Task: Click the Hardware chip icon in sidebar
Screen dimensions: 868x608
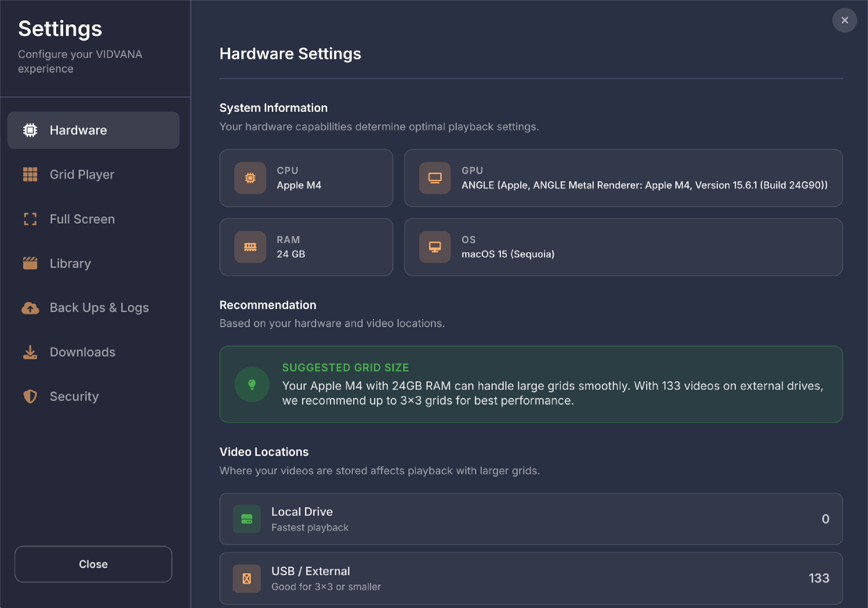Action: [x=30, y=130]
